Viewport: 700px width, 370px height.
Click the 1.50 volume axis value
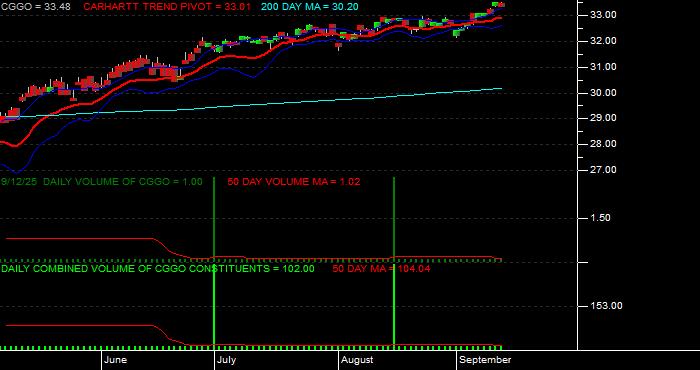600,218
